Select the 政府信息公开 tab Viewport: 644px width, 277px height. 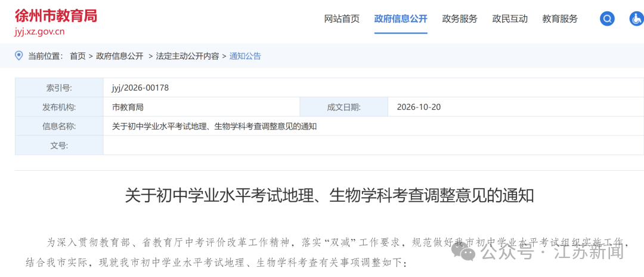click(401, 19)
